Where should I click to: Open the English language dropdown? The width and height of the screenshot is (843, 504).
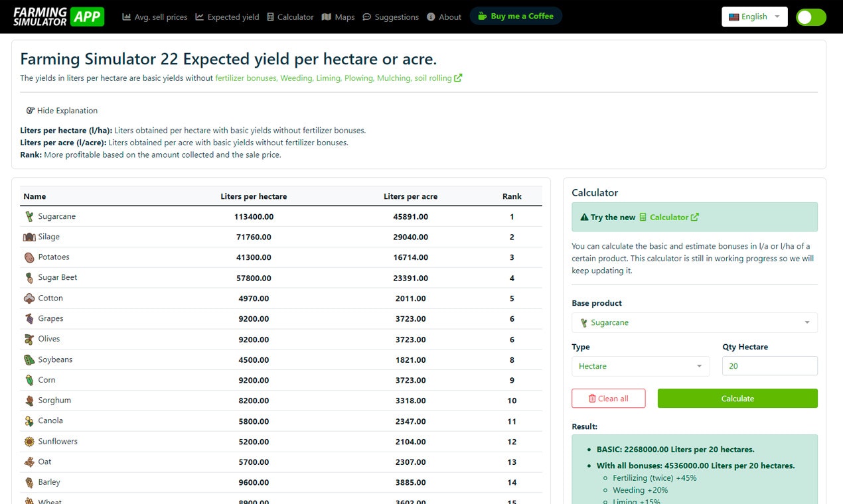[755, 17]
